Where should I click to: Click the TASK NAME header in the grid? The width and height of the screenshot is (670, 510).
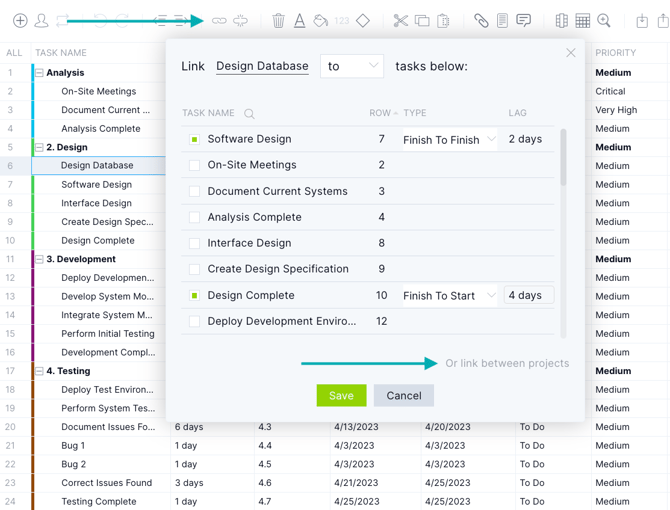coord(61,53)
